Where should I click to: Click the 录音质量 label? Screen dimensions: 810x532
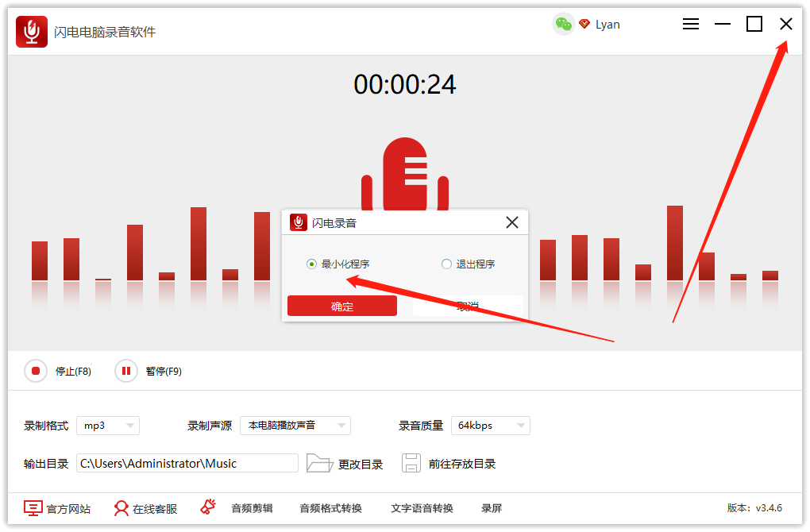pos(421,426)
